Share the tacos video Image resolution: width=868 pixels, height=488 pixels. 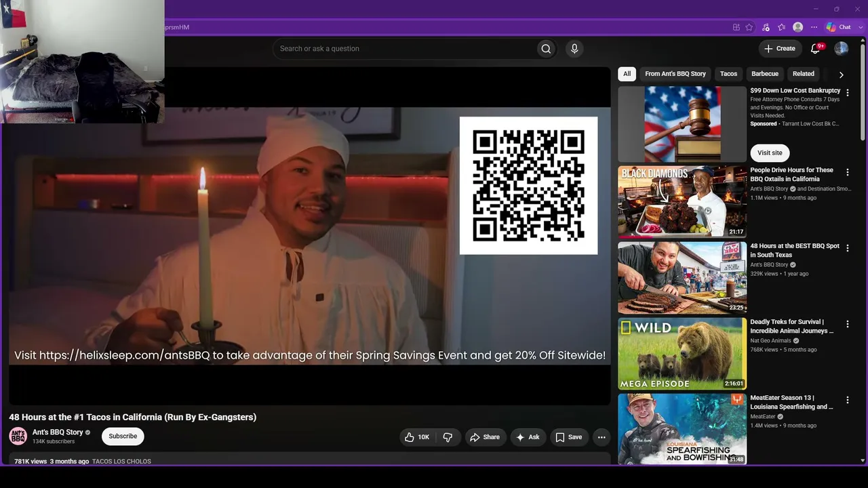485,437
